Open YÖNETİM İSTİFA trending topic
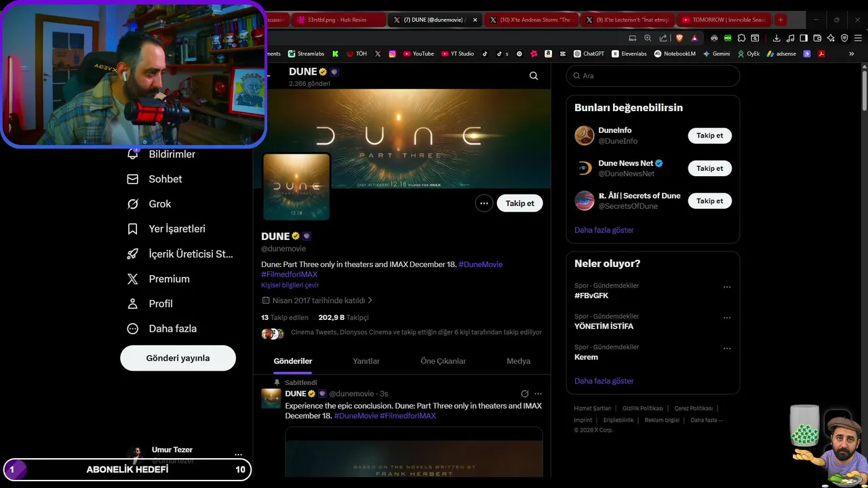868x488 pixels. click(604, 327)
